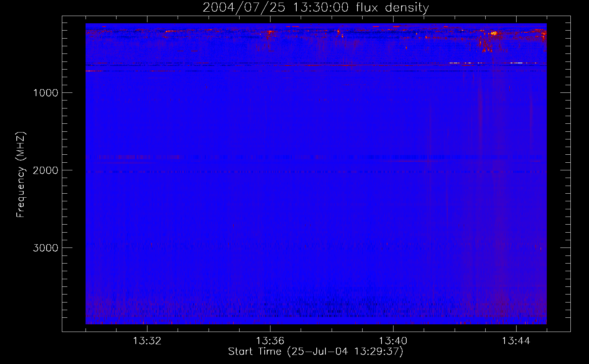
Task: Click the 'Start Time (25-Jul-04 13:29:37)' axis label
Action: 316,352
